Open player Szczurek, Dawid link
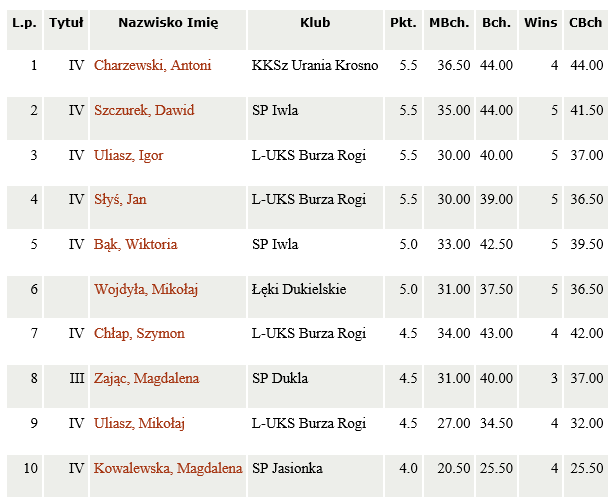The image size is (613, 503). click(144, 110)
